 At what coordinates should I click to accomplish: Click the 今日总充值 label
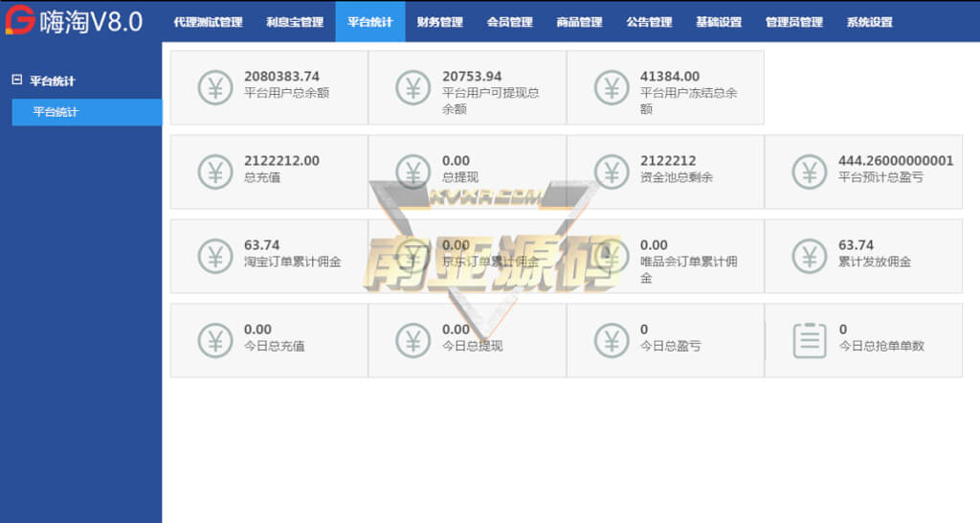coord(275,346)
